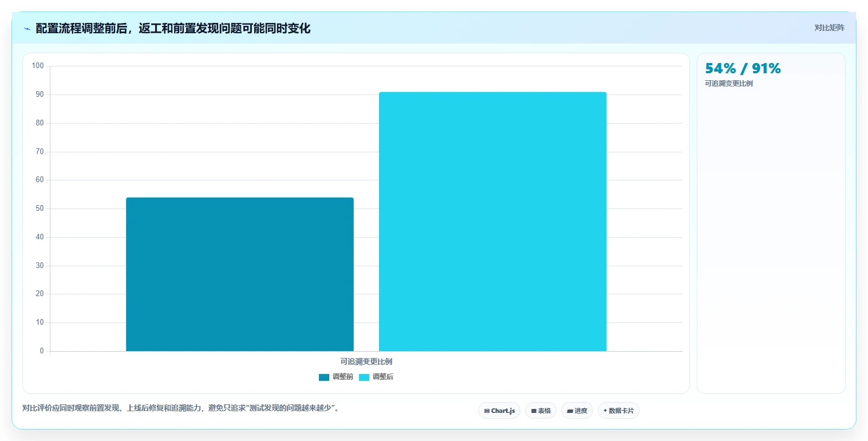
Task: Click the 可追溯变更比例 label under the metric
Action: (x=729, y=84)
